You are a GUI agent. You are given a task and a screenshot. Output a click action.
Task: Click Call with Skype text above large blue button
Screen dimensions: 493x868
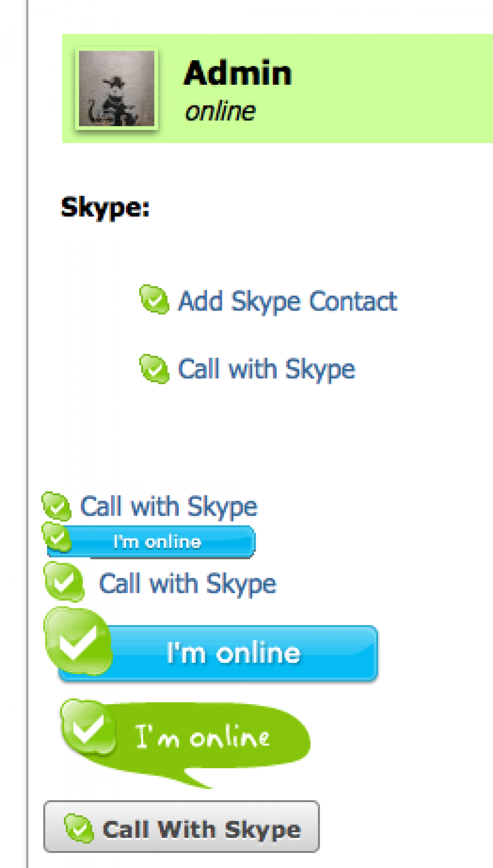pyautogui.click(x=188, y=584)
